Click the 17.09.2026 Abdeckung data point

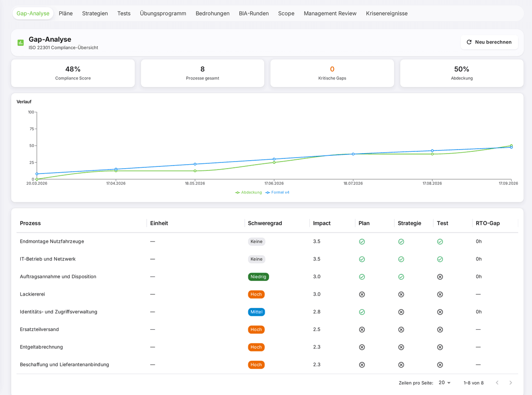click(511, 146)
